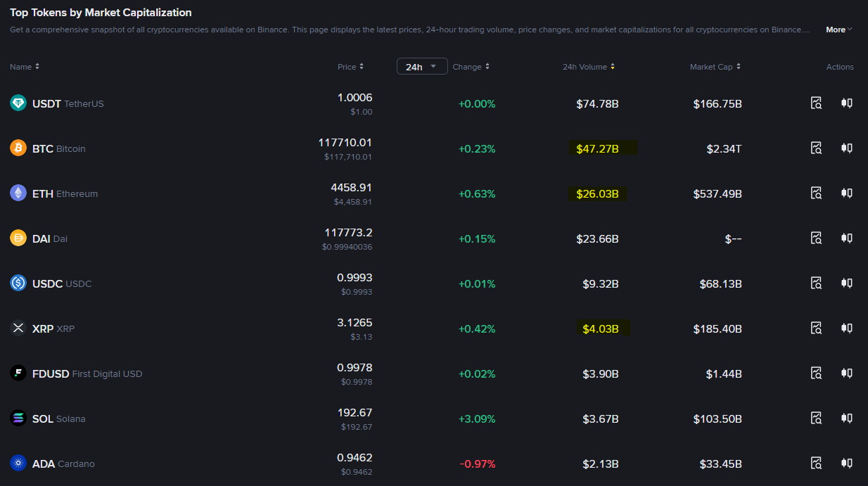Screen dimensions: 868x486
Task: Click BTC market cap $2.34T
Action: click(725, 148)
